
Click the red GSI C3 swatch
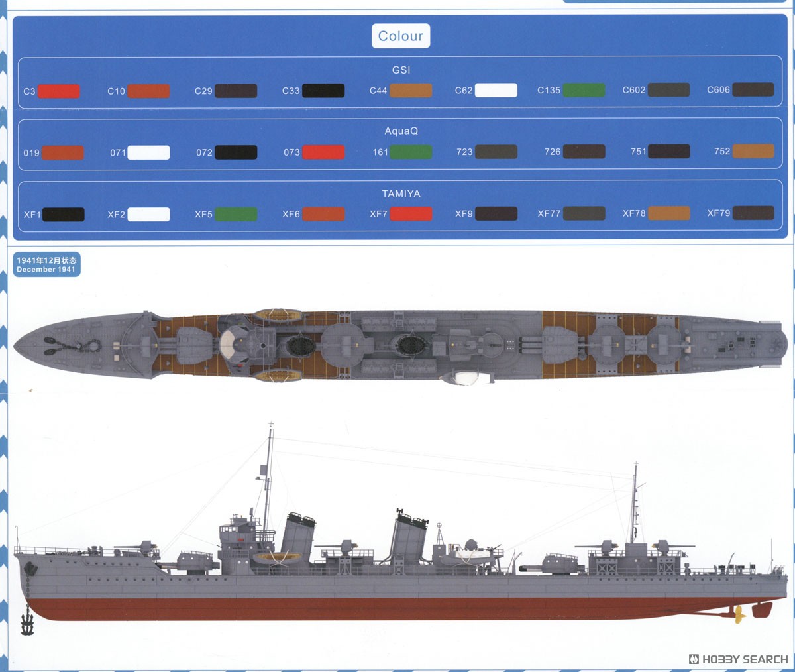pyautogui.click(x=59, y=91)
